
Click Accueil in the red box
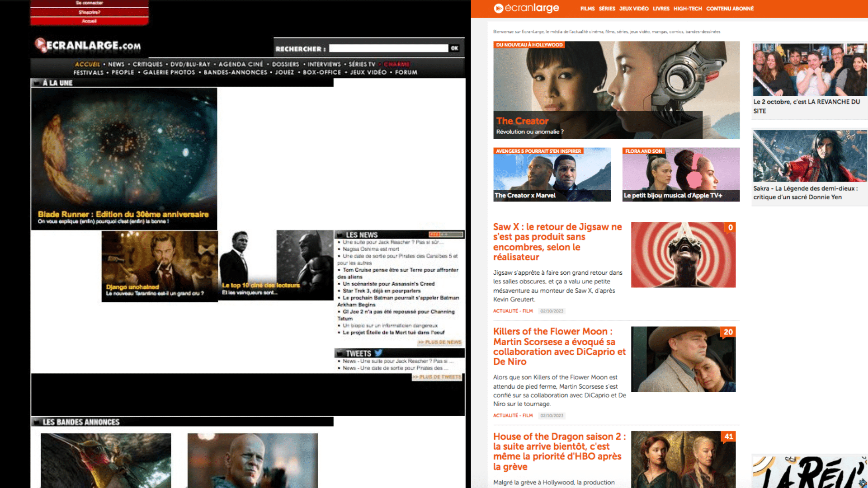click(90, 21)
